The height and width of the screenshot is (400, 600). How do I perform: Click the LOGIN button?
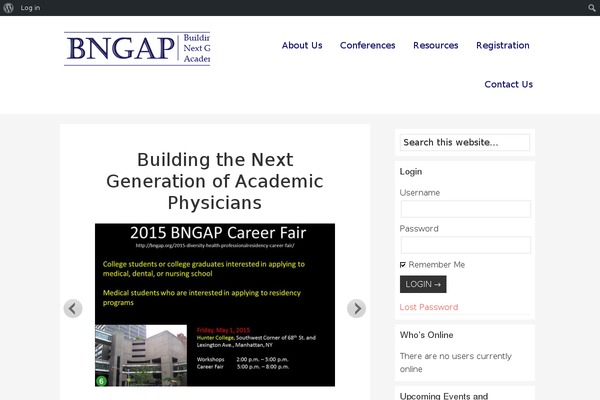tap(423, 284)
